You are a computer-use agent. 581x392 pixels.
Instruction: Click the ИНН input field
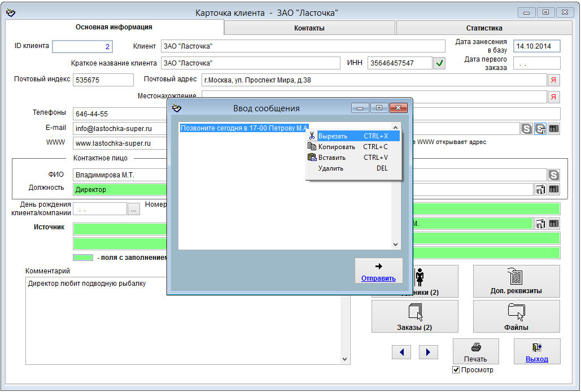(400, 63)
